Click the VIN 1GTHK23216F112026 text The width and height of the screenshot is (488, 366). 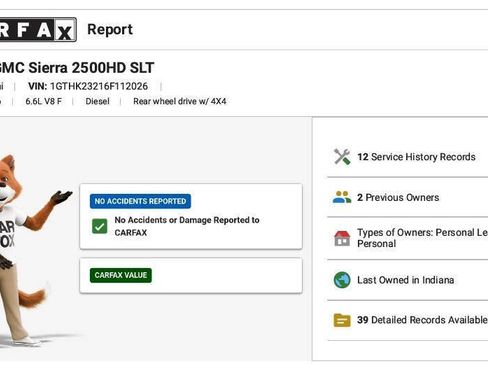click(88, 86)
